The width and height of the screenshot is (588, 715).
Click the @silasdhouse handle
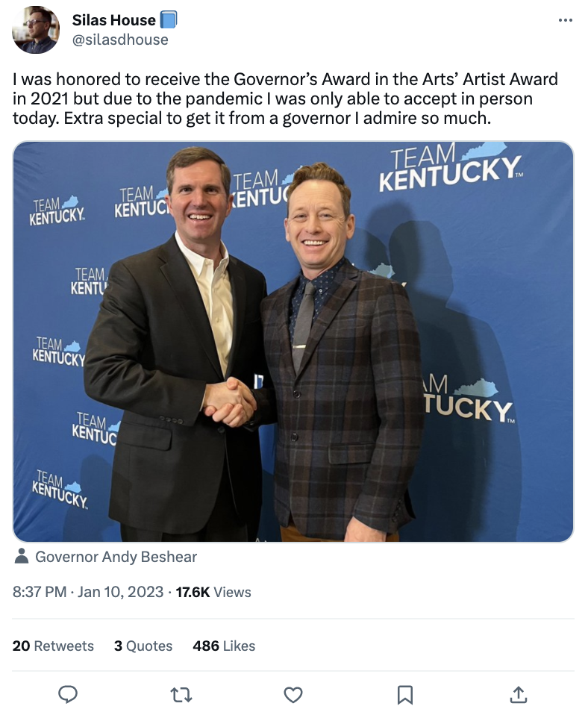click(119, 40)
